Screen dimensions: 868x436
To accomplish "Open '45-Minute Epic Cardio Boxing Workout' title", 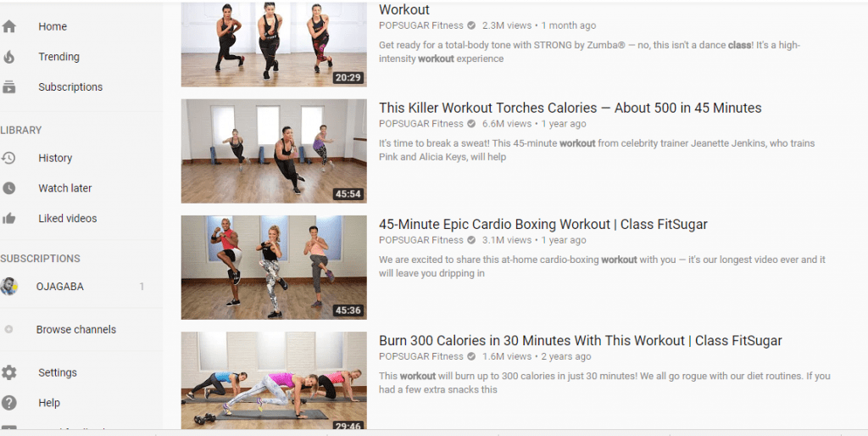I will (x=543, y=225).
